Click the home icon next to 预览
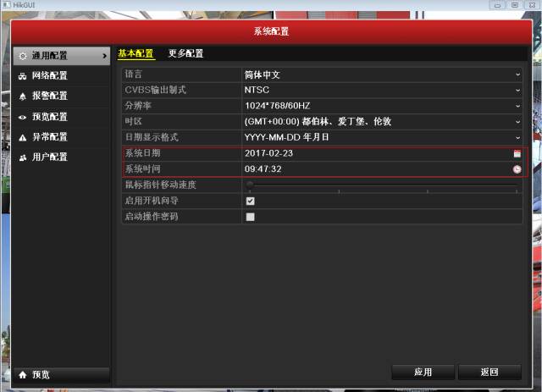Screen dimensions: 542x392 [x=22, y=374]
